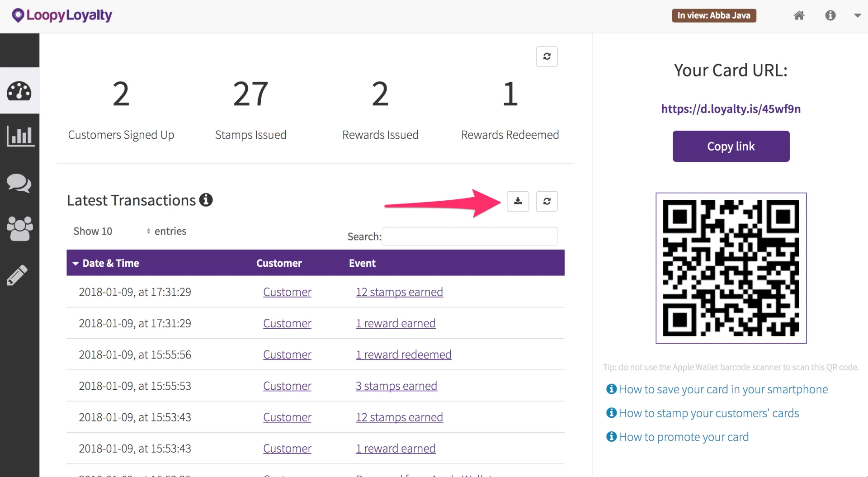Select the date 2018-01-09, at 15:55:56
Screen dimensions: 868x477
(x=135, y=354)
